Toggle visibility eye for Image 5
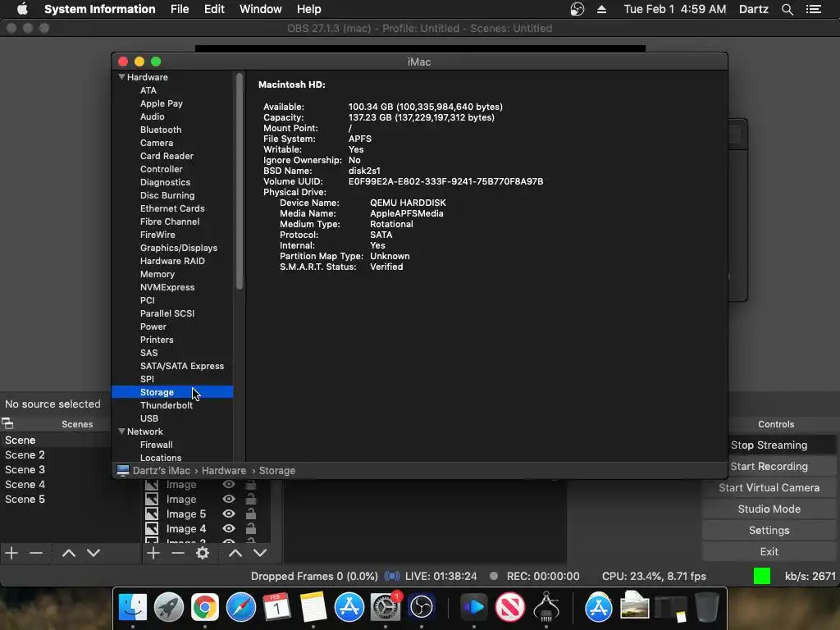Screen dimensions: 840x630 tap(229, 514)
